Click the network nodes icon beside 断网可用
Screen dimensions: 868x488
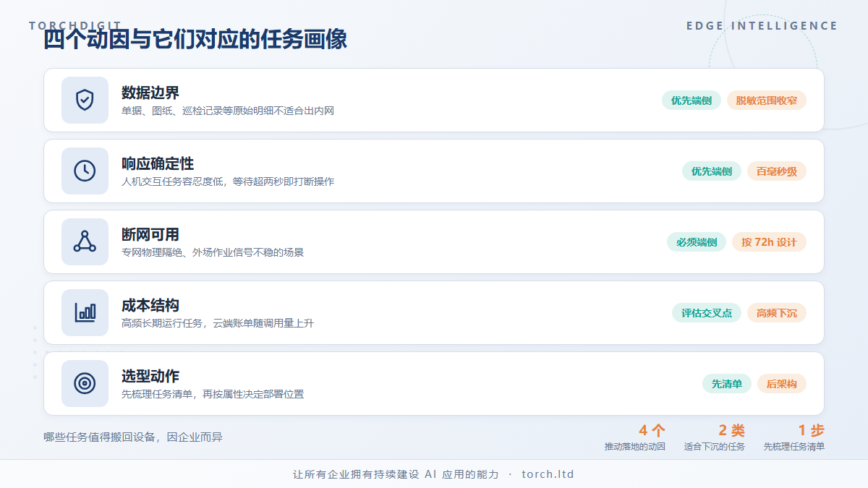85,241
